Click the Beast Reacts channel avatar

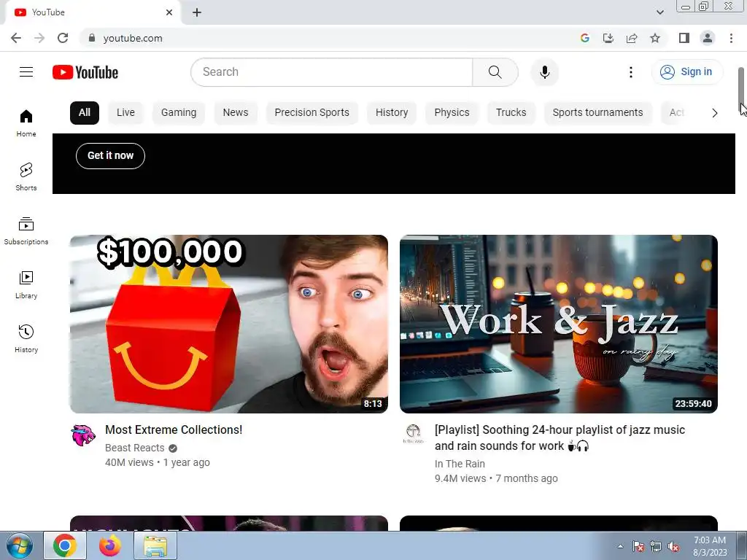(x=83, y=435)
